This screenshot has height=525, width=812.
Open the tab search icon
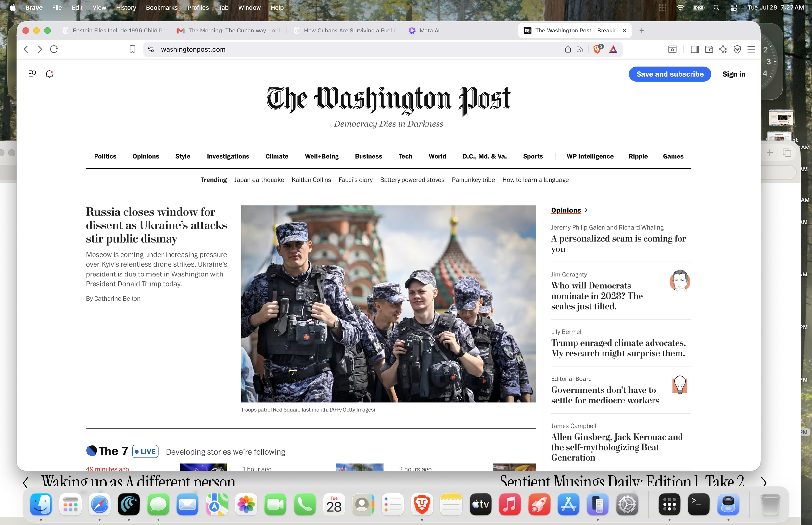pyautogui.click(x=672, y=49)
